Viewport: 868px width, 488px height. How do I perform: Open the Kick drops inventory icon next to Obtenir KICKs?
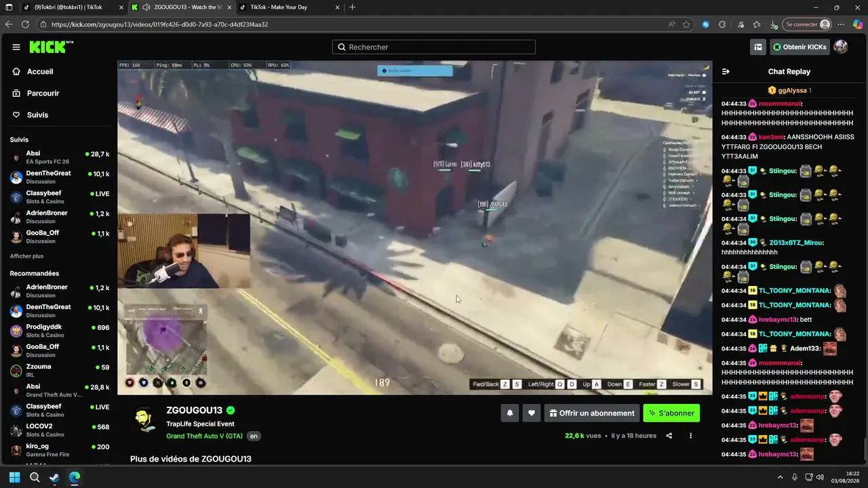click(x=758, y=47)
